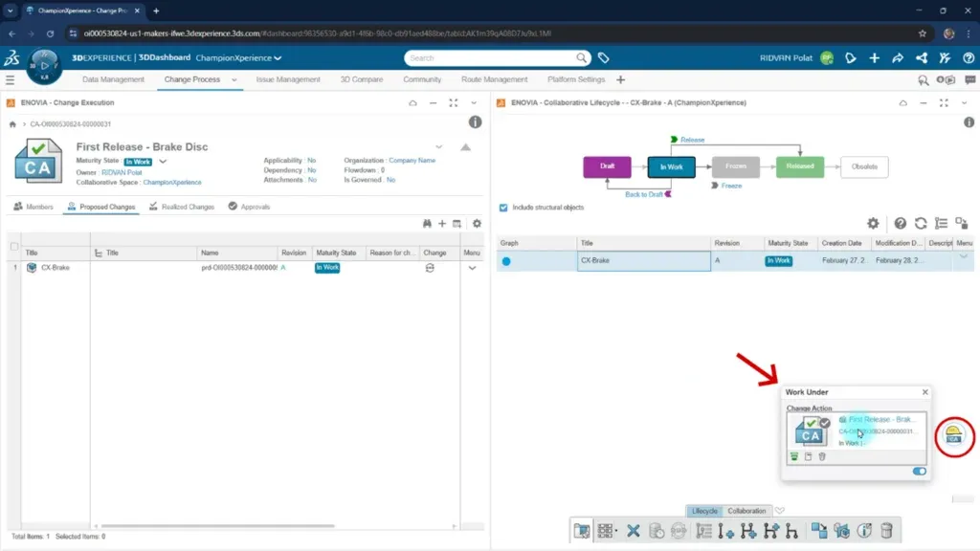Toggle select-all checkbox in Proposed Changes table
The image size is (980, 551).
tap(14, 246)
